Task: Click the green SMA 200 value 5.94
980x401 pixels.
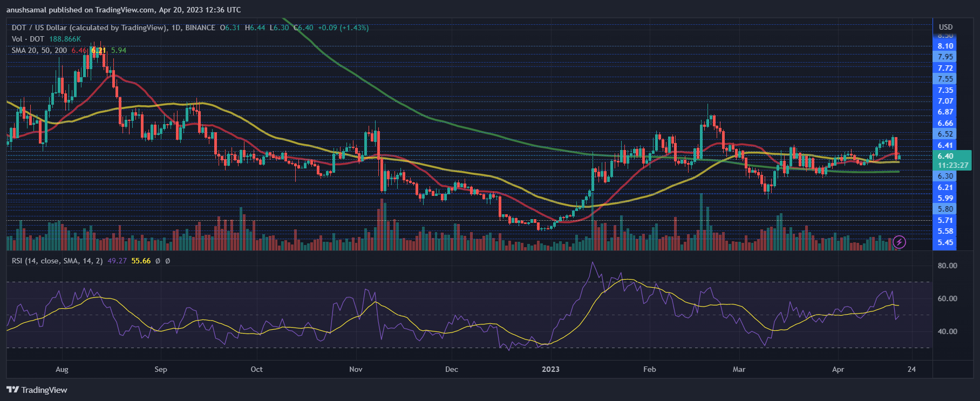Action: [119, 50]
